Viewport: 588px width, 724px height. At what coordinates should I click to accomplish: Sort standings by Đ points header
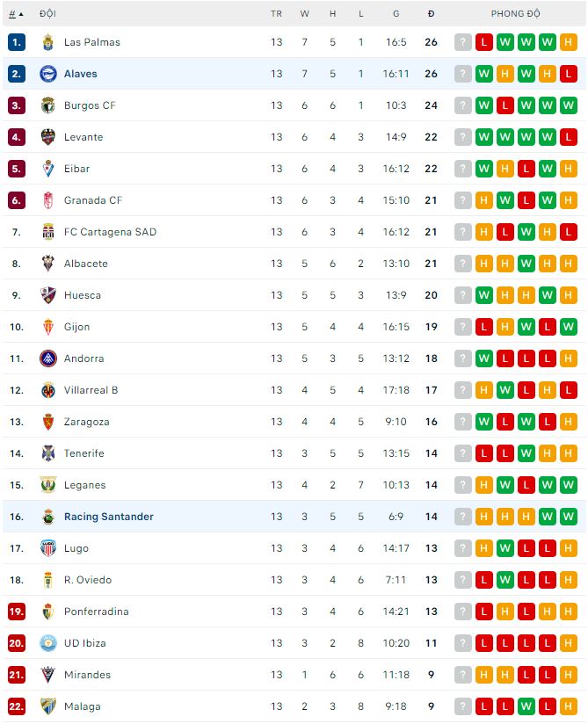[431, 14]
